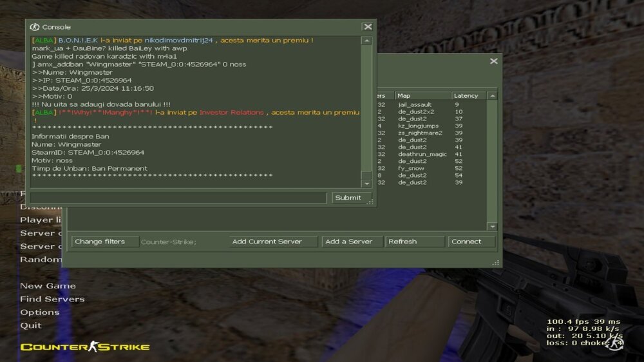Open the Change filters panel
Screen dimensions: 644x362
coord(104,242)
